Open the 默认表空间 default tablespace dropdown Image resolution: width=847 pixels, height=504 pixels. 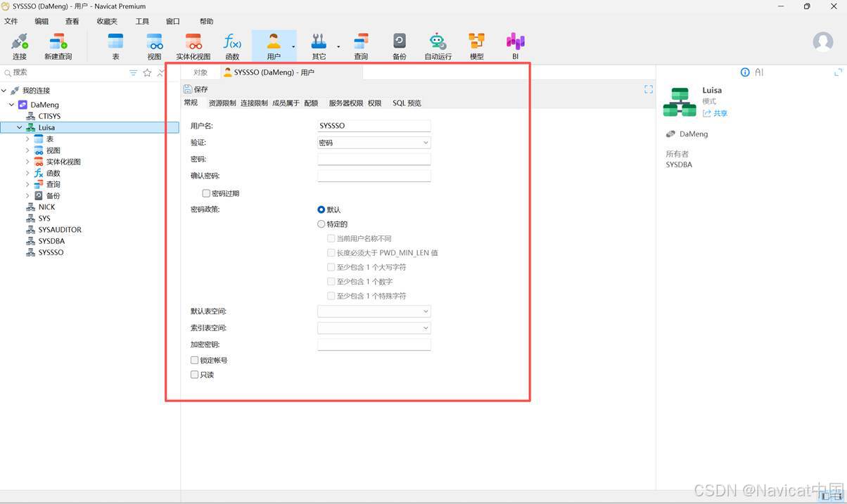tap(374, 311)
